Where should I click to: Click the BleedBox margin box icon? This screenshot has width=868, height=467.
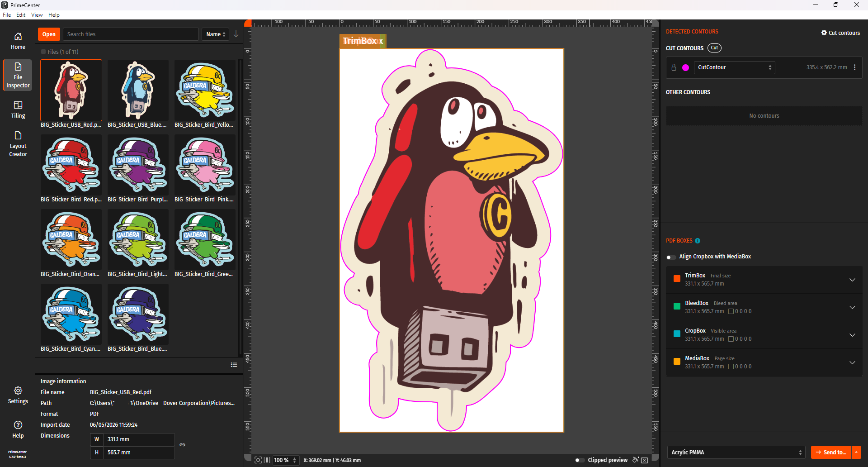[731, 311]
